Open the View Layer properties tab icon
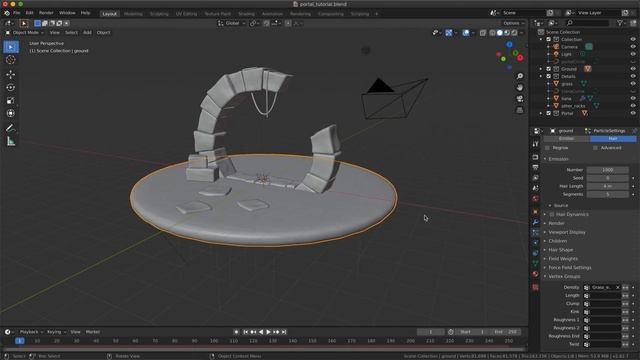 click(535, 178)
